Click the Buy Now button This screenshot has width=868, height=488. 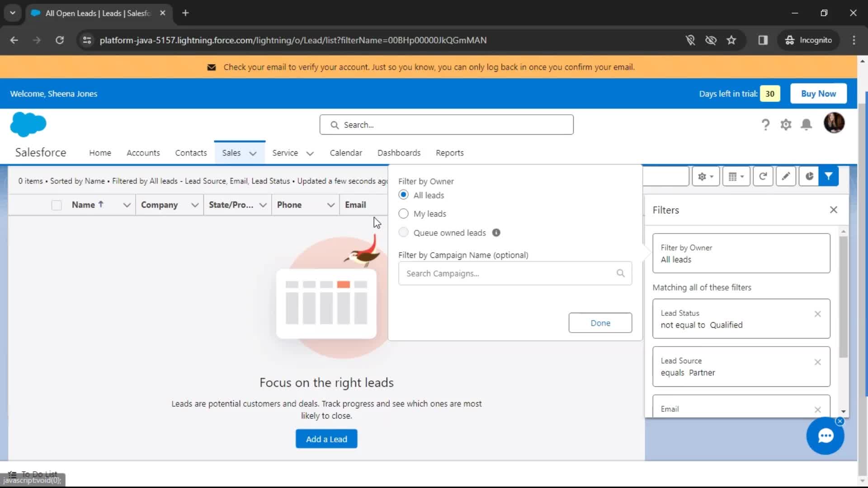818,94
